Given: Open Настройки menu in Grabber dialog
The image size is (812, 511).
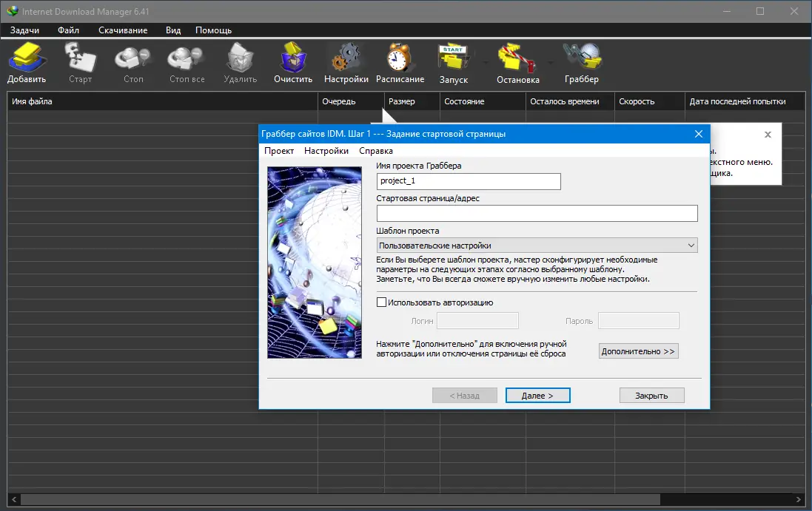Looking at the screenshot, I should click(326, 151).
